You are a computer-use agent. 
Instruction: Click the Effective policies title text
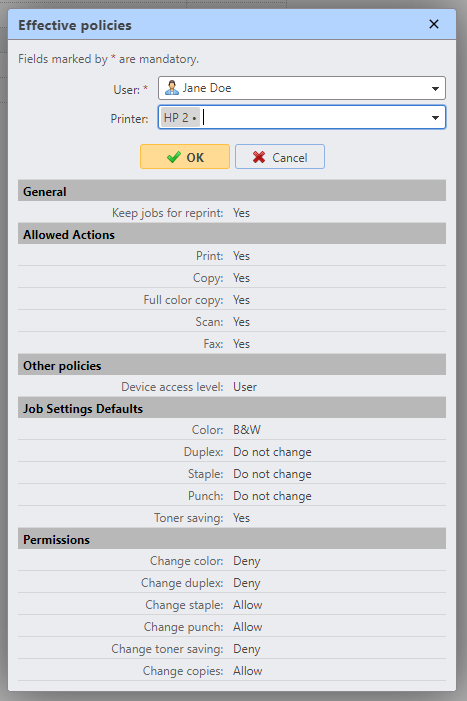pyautogui.click(x=75, y=25)
